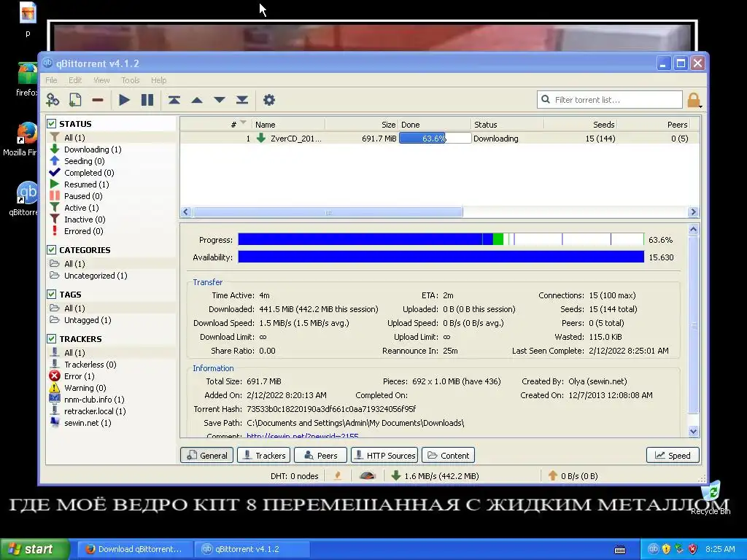Open the Speed graph tab
Image resolution: width=747 pixels, height=560 pixels.
673,455
